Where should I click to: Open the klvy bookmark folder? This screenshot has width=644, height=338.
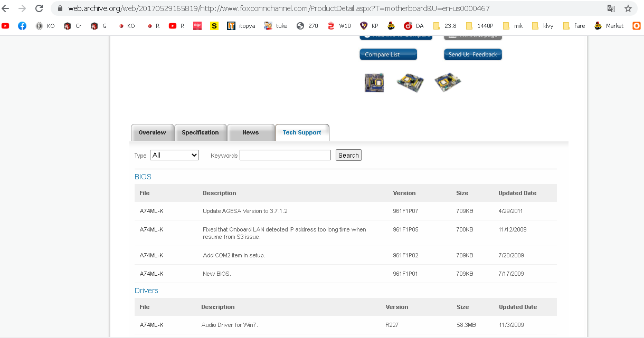click(543, 25)
